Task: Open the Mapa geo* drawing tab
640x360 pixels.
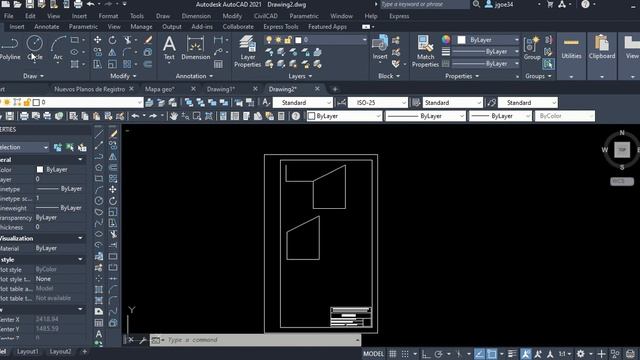Action: (160, 89)
